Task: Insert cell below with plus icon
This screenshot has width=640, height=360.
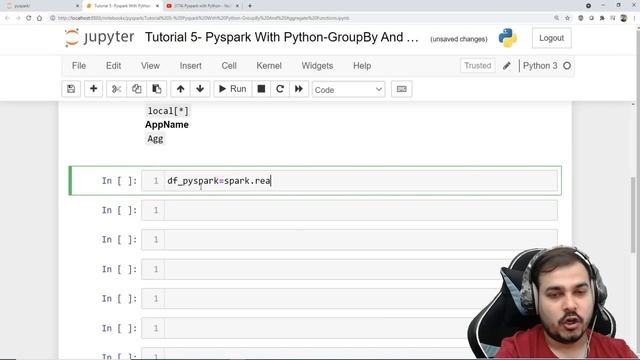Action: (93, 89)
